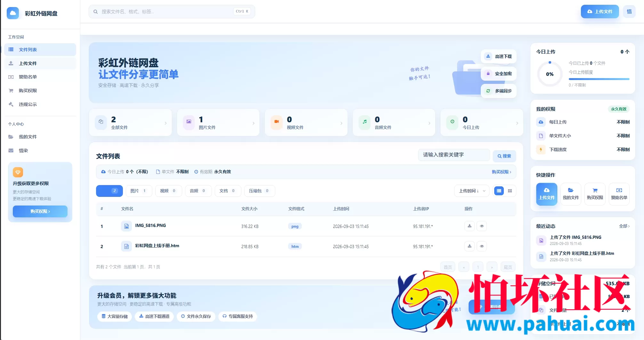Preview 彩虹网盘上线手册.htm with the eye icon
The image size is (644, 340).
(482, 246)
